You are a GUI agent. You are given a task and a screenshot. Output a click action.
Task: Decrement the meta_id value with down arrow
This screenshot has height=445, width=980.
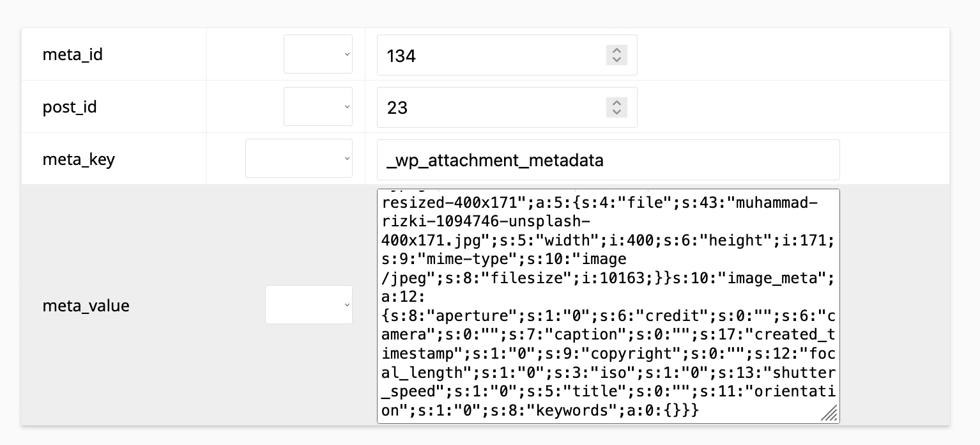pyautogui.click(x=616, y=59)
